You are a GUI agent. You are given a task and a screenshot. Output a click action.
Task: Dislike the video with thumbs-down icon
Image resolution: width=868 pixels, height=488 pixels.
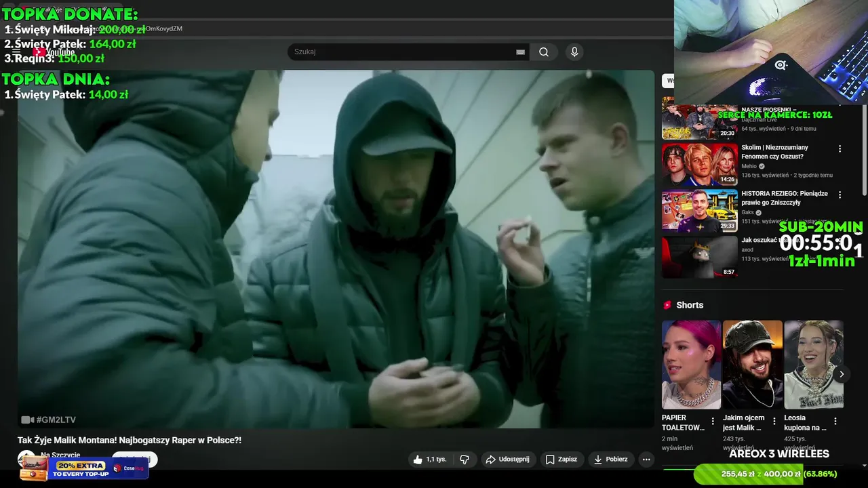coord(465,460)
